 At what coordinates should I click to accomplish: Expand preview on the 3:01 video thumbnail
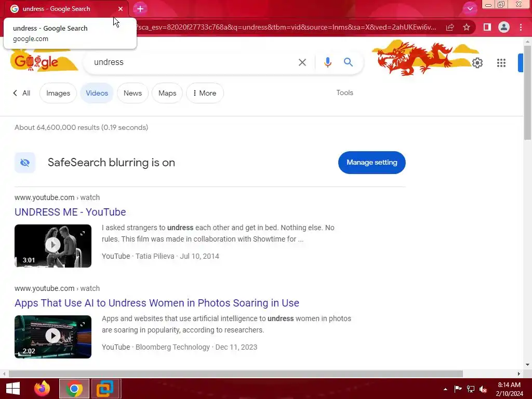click(83, 233)
